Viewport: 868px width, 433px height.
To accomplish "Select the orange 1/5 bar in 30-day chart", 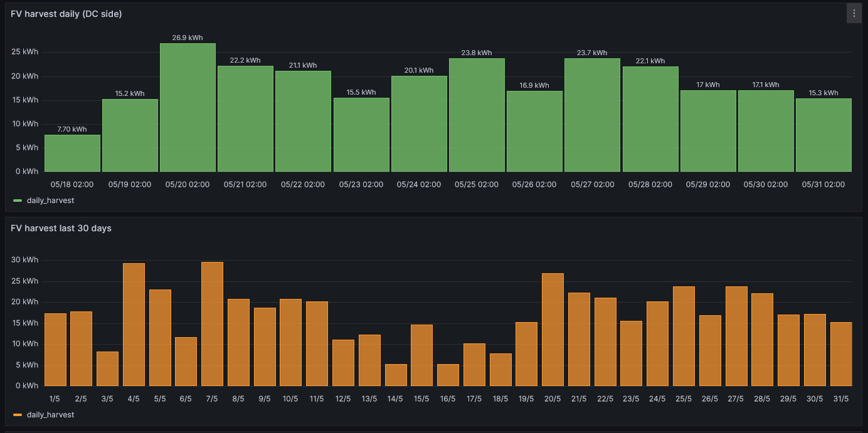I will pyautogui.click(x=55, y=350).
